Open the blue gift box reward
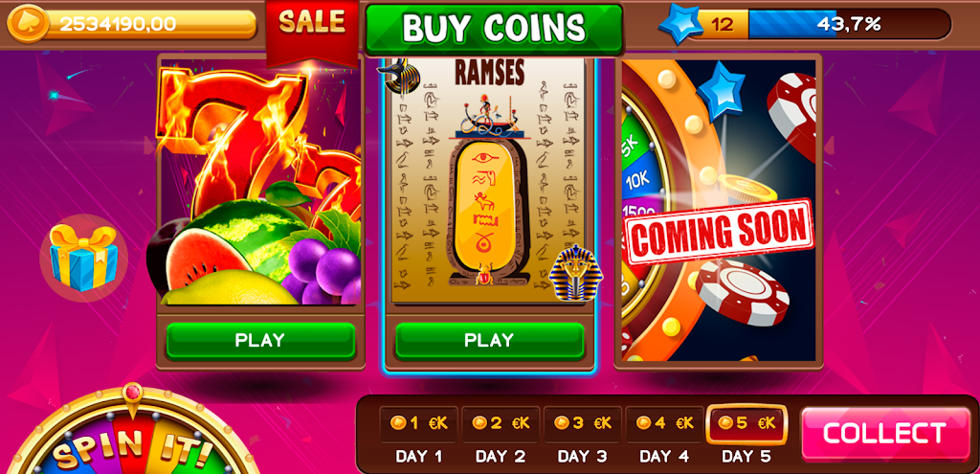980x474 pixels. tap(84, 258)
